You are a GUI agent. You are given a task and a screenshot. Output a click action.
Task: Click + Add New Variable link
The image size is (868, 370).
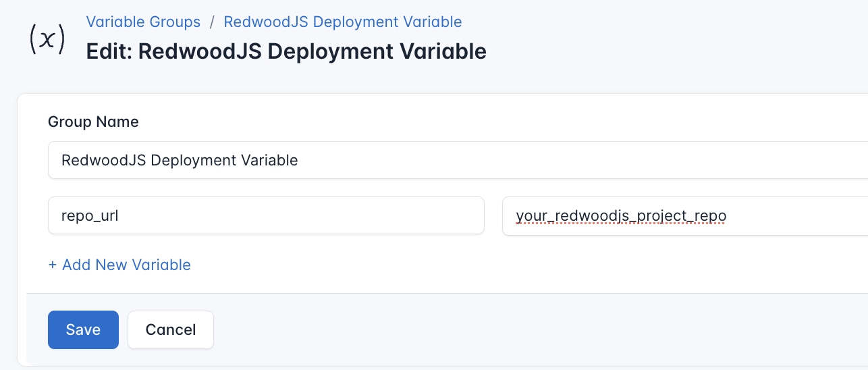(x=119, y=265)
